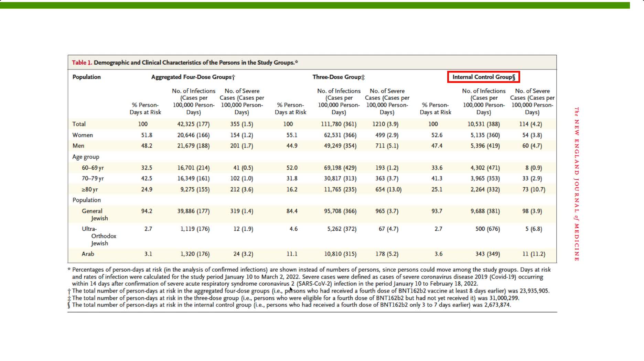Image resolution: width=644 pixels, height=361 pixels.
Task: Click the value '363 (3.7)'
Action: (387, 178)
